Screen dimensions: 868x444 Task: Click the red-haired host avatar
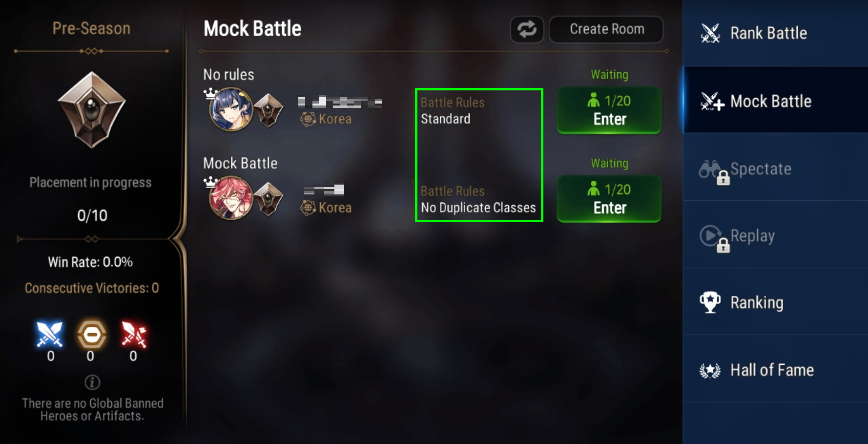tap(230, 198)
